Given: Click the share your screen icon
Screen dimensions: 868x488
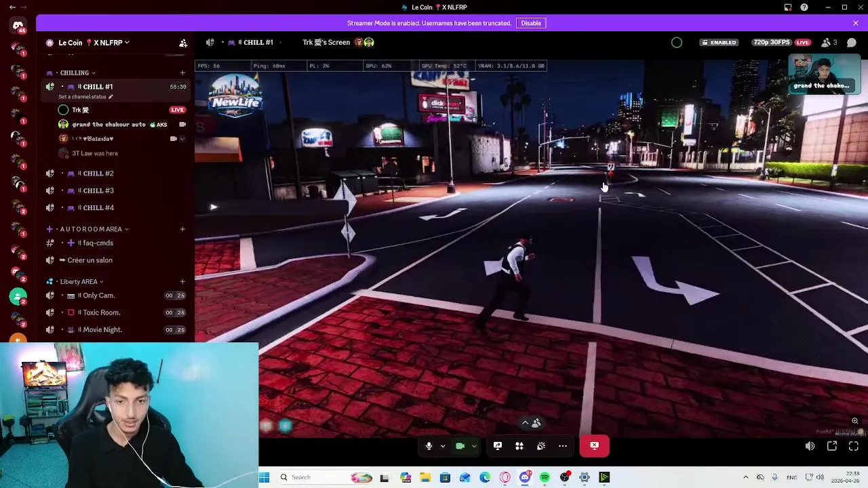Looking at the screenshot, I should pos(498,446).
